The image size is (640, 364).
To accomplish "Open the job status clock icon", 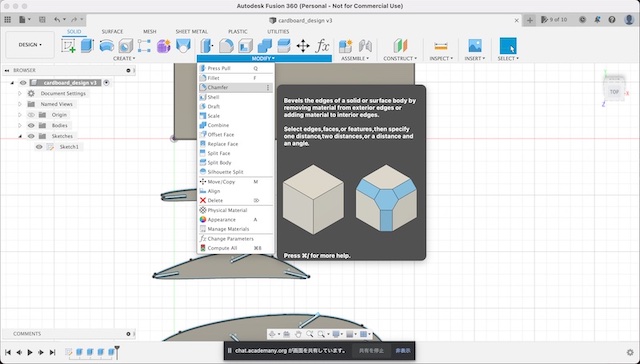I will [x=582, y=20].
